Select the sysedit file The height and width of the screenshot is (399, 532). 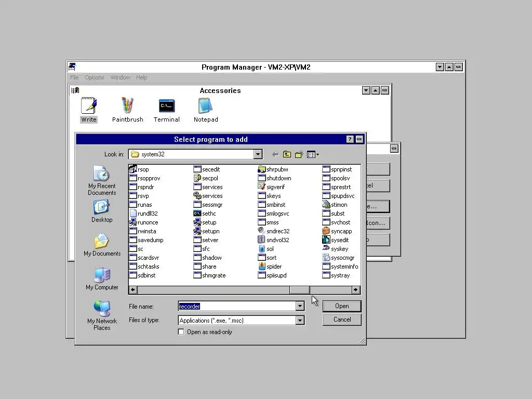tap(336, 240)
